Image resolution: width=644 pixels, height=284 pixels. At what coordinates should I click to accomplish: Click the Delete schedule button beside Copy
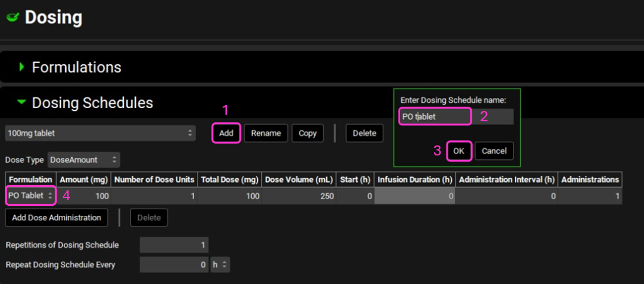[x=364, y=133]
